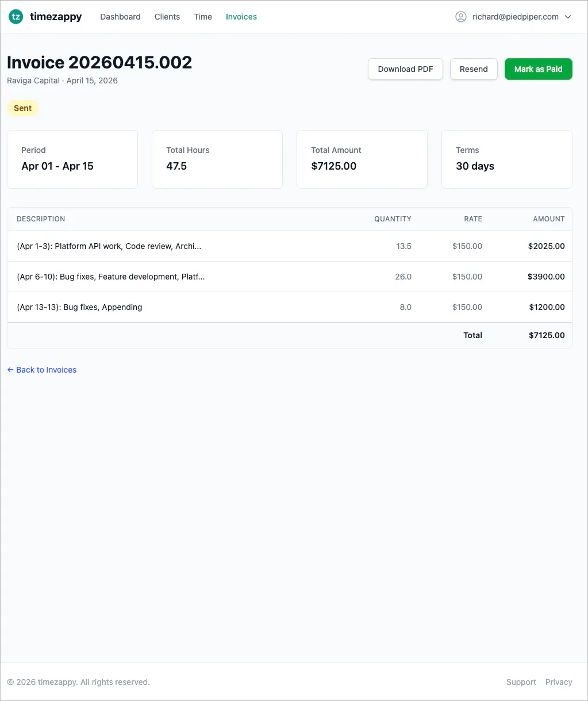Click the timezappy tz logo icon
The image size is (588, 701).
pos(16,17)
